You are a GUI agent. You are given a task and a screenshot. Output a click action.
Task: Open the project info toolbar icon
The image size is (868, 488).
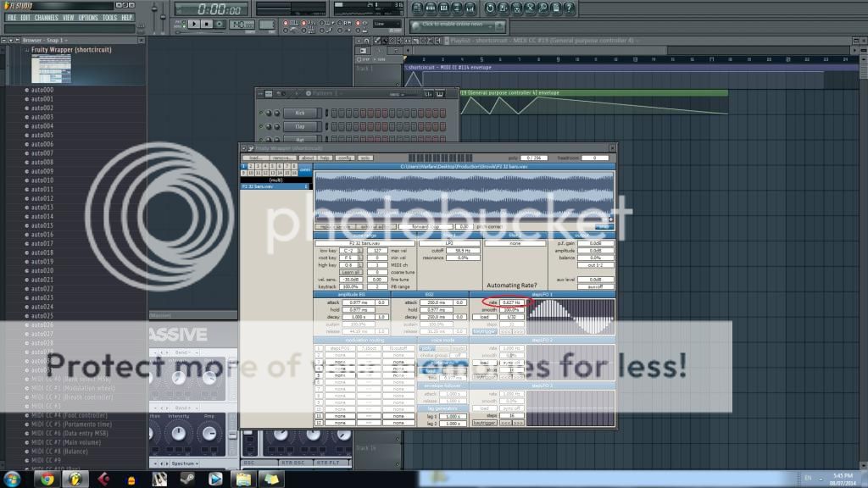pos(556,8)
